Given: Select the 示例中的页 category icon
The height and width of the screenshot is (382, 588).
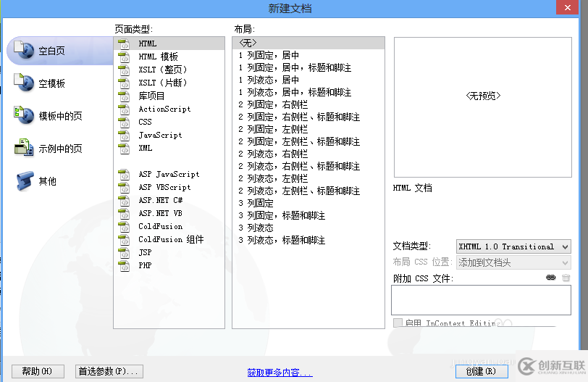Looking at the screenshot, I should (x=24, y=148).
